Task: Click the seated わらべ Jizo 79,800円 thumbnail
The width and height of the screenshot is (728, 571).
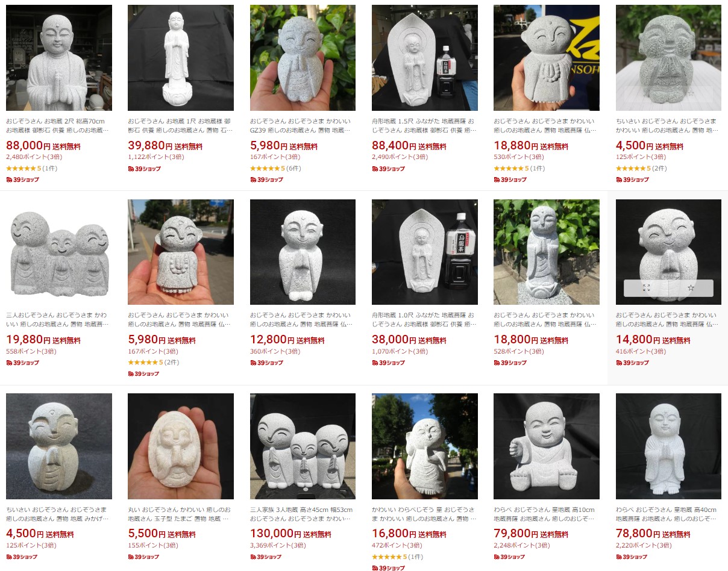Action: 547,446
